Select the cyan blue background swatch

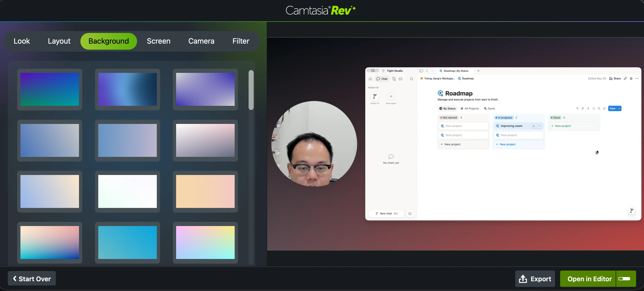pyautogui.click(x=128, y=242)
